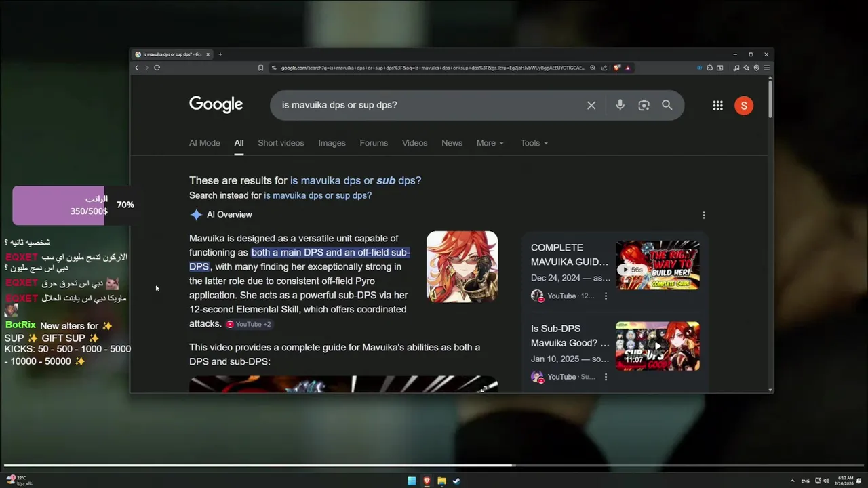Clear the search query with the X icon
Viewport: 868px width, 488px height.
pos(591,105)
